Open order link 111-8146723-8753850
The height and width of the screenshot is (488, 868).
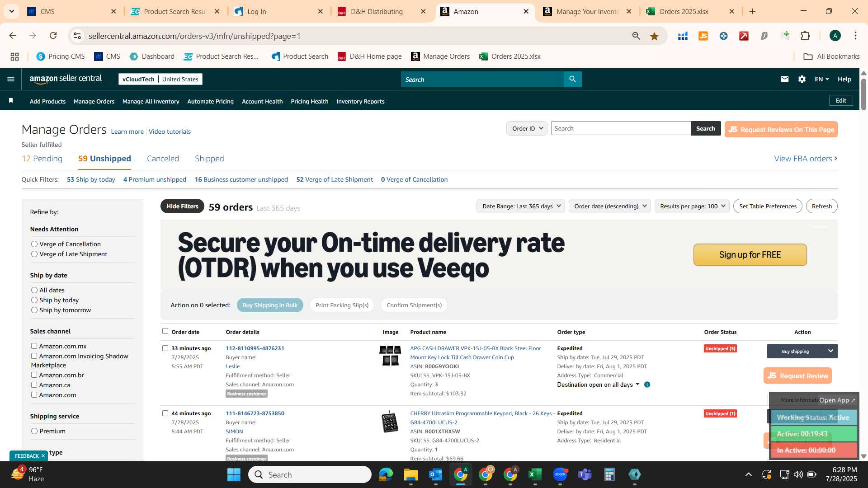(255, 413)
